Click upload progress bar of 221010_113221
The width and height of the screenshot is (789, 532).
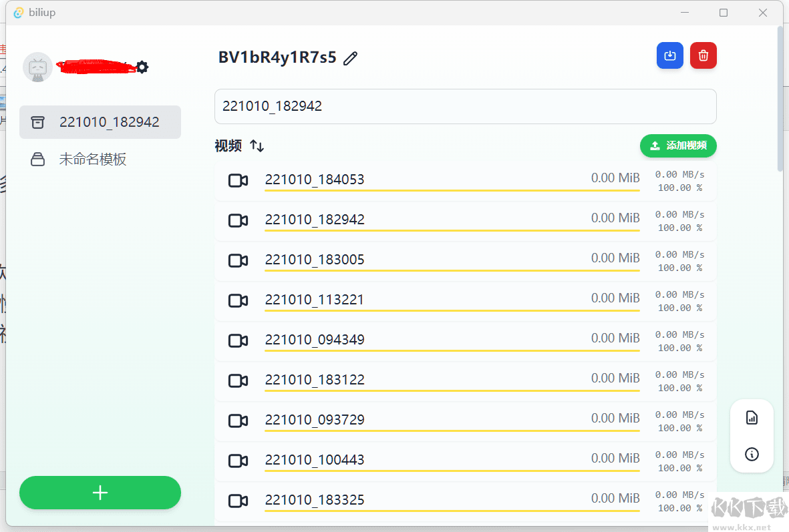[452, 311]
